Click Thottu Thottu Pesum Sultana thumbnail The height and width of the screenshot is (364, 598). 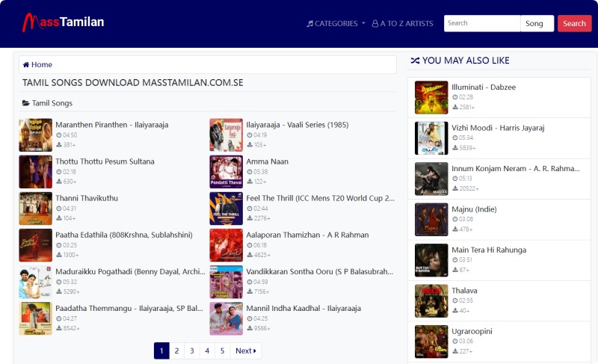point(35,171)
